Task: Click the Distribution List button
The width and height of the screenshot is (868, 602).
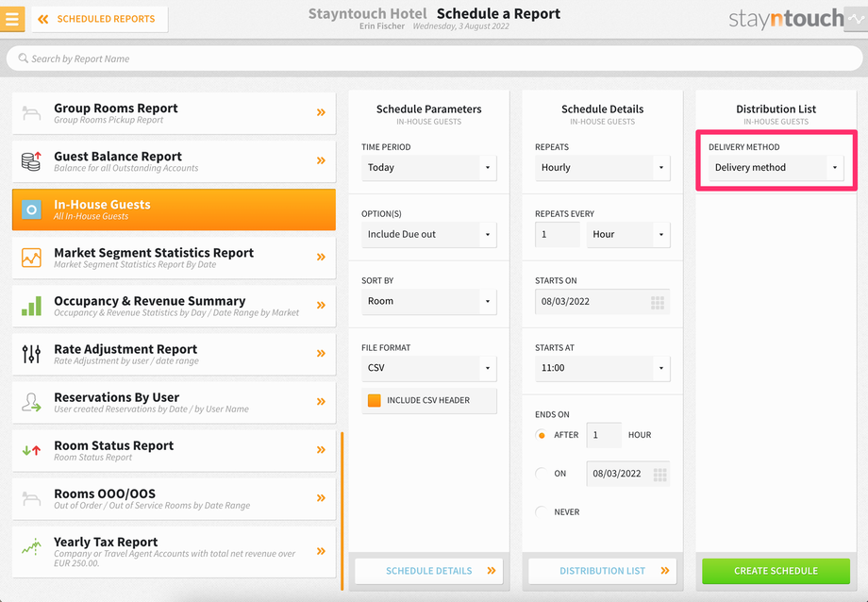Action: (x=602, y=571)
